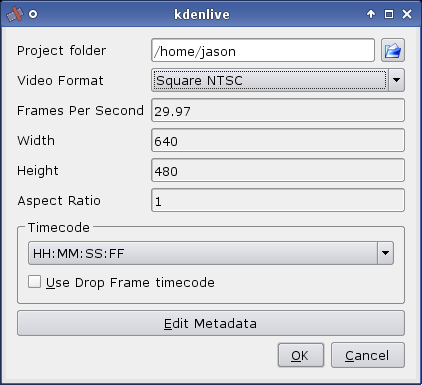Viewport: 422px width, 385px height.
Task: Click the sticky circle icon in title bar
Action: (x=33, y=14)
